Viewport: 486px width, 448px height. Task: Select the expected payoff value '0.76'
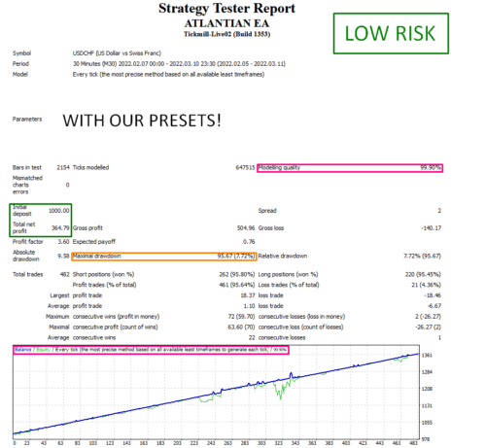pyautogui.click(x=249, y=242)
